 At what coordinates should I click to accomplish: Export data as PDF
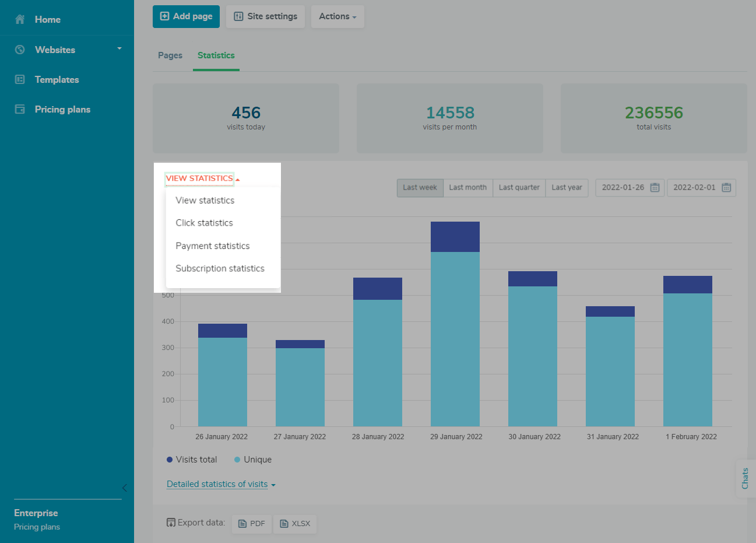click(252, 524)
